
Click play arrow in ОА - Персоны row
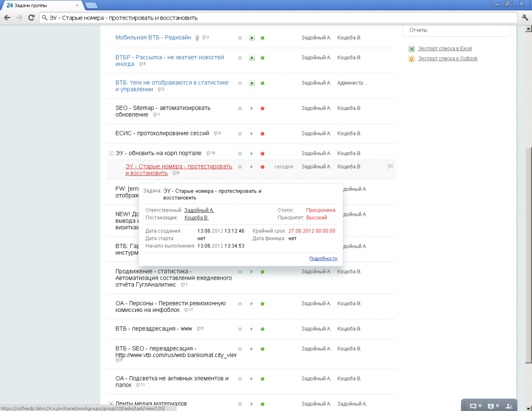[251, 304]
